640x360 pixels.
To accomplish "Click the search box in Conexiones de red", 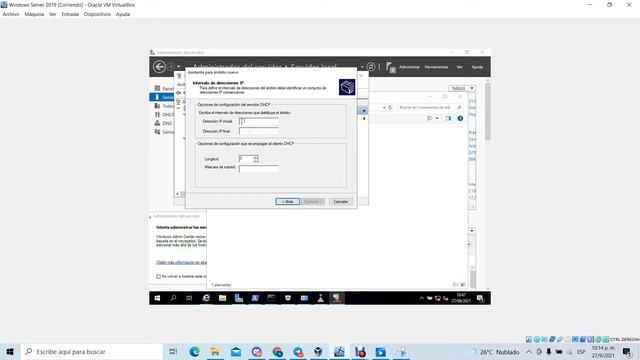I will (429, 107).
